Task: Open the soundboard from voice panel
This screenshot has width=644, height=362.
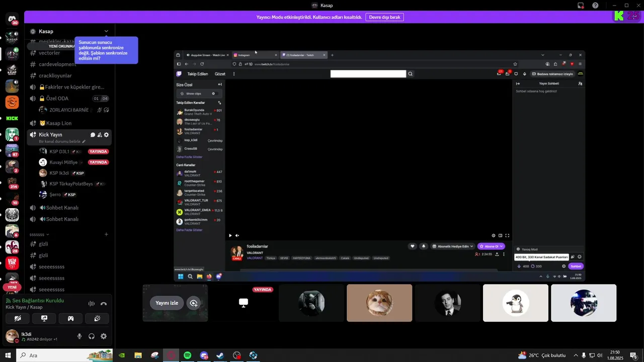Action: point(97,318)
